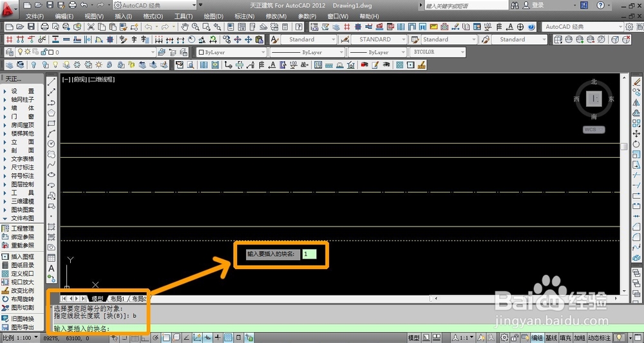Click the keyword search box in title bar
This screenshot has height=343, width=644.
[x=466, y=6]
